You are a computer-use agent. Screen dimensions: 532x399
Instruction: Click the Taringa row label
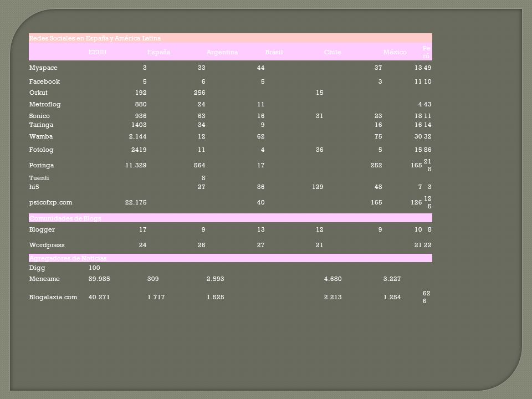41,125
